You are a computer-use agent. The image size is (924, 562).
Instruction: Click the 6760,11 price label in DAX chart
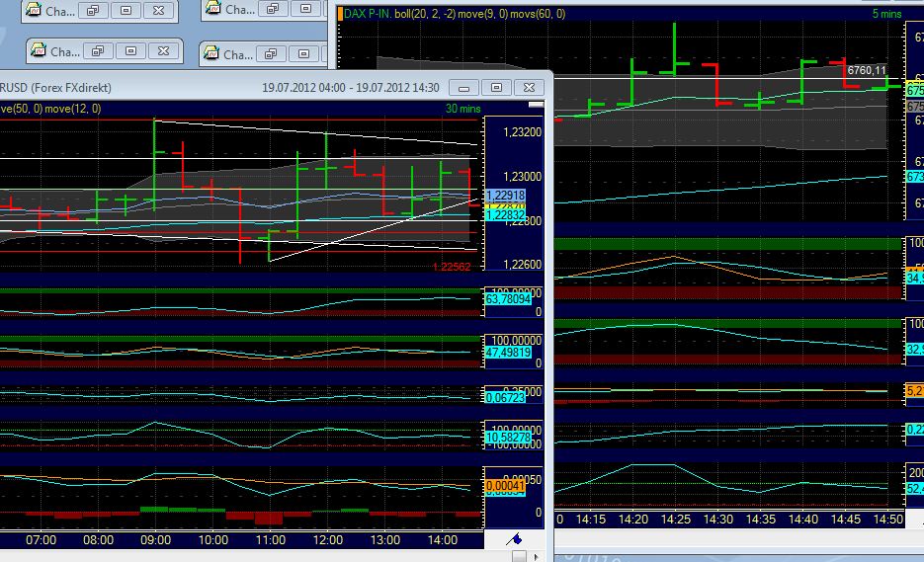tap(867, 71)
